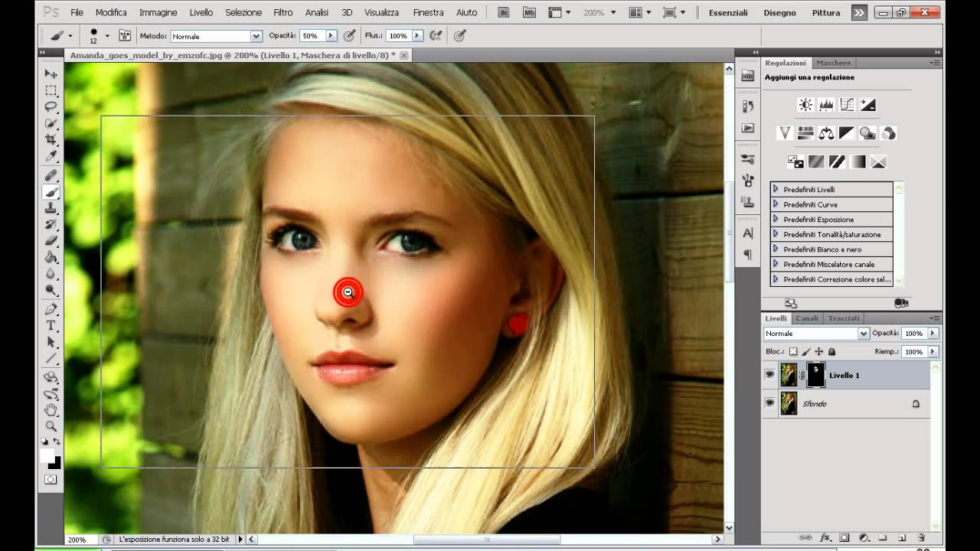Open the Riemp. fill slider arrow

click(x=933, y=351)
